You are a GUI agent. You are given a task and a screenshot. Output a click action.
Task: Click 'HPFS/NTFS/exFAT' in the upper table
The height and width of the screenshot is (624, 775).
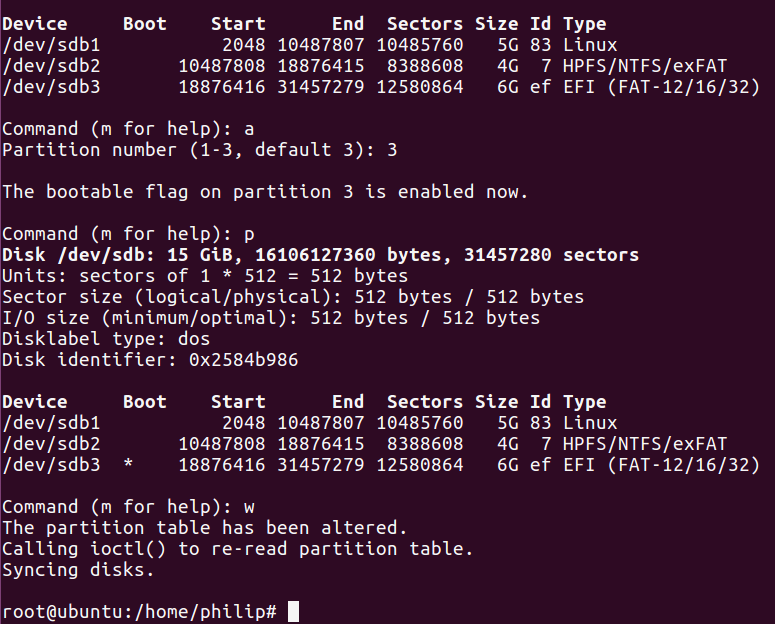[645, 66]
